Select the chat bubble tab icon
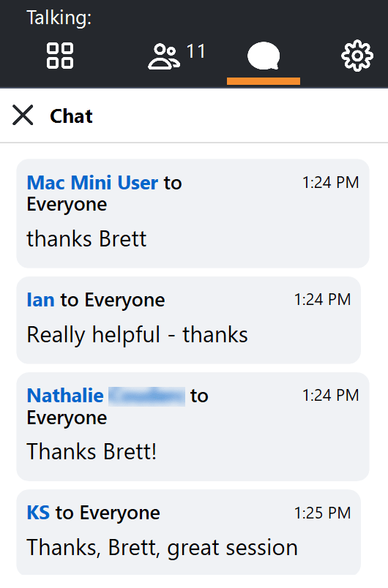This screenshot has width=388, height=588. (x=264, y=56)
